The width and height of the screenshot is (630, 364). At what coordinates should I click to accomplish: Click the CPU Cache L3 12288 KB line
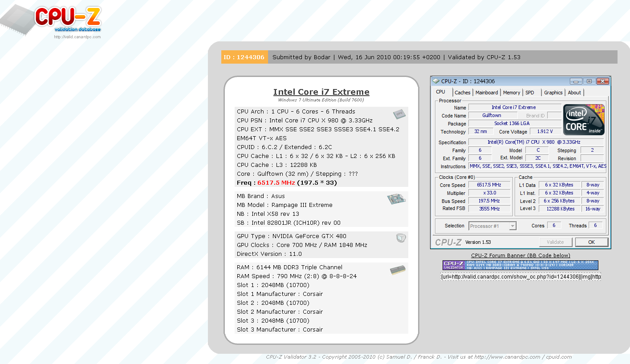tap(277, 165)
